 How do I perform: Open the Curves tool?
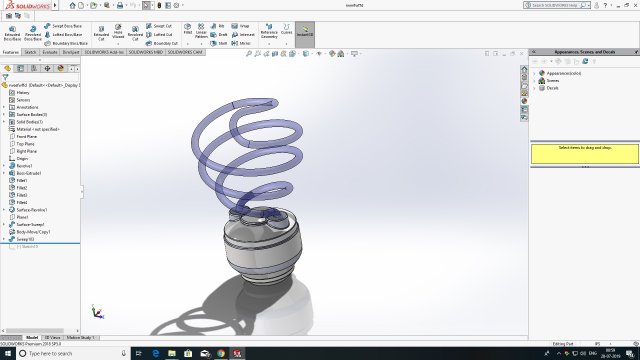287,29
